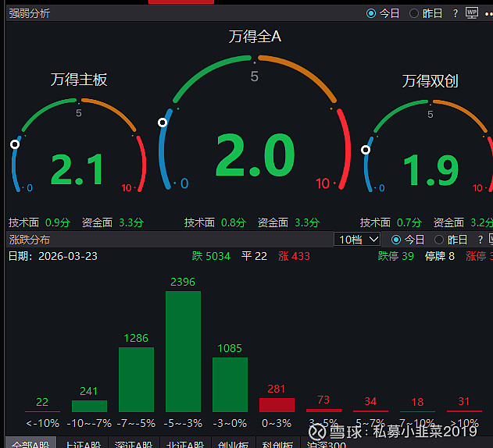The width and height of the screenshot is (493, 448).
Task: Click 资金面 3.3分 under 万得主板
Action: pos(113,222)
